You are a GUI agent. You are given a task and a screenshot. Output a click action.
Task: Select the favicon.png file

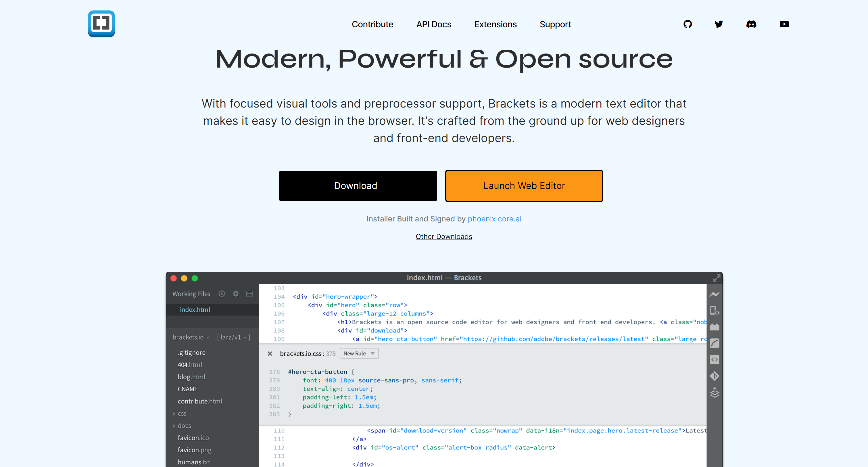pos(194,450)
